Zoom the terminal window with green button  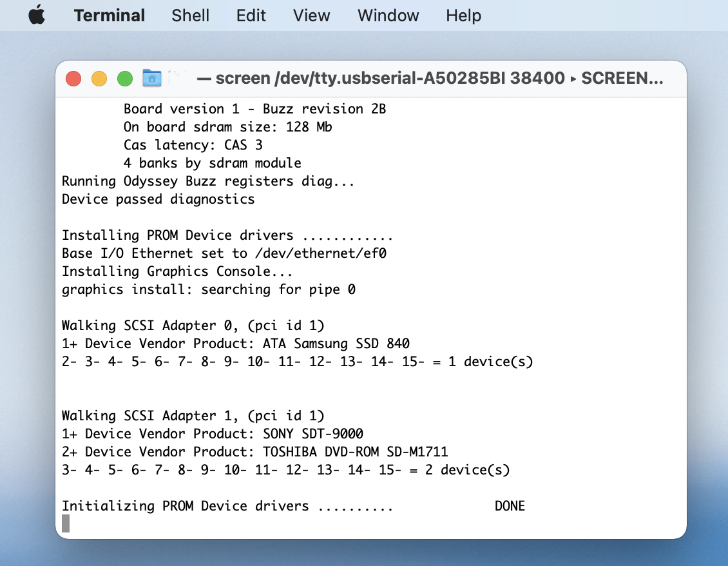pyautogui.click(x=125, y=79)
